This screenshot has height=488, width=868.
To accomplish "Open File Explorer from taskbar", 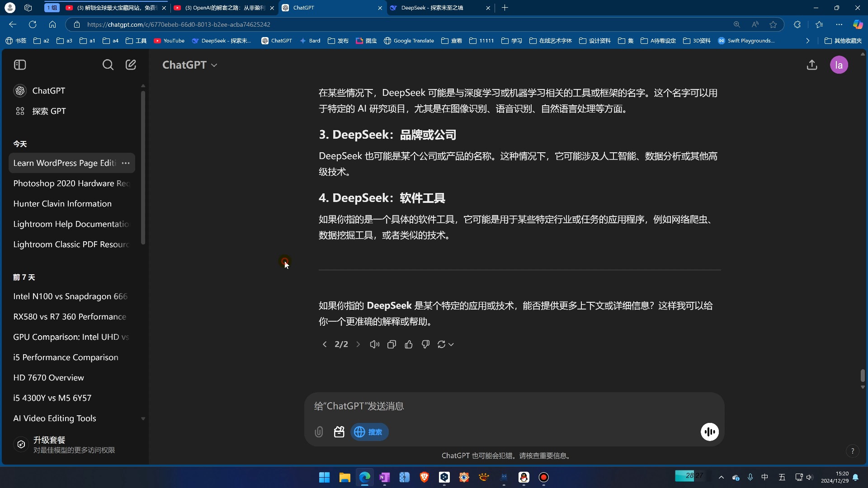I will (344, 478).
